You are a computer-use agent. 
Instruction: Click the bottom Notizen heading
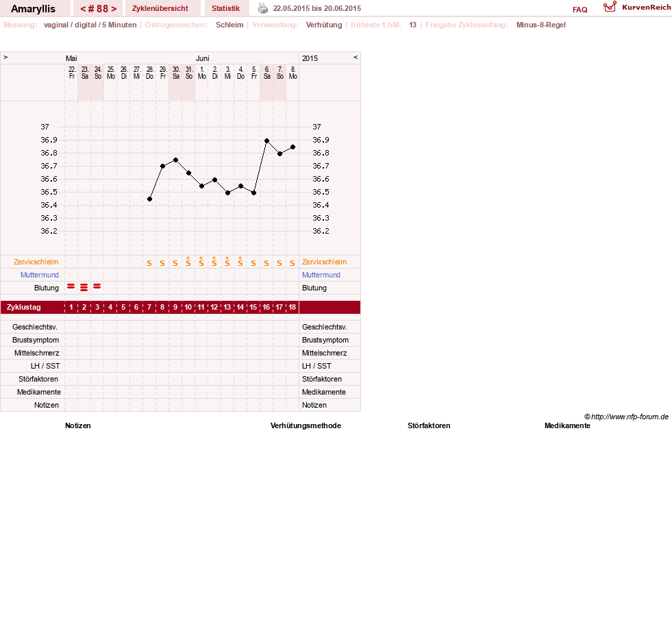coord(78,425)
